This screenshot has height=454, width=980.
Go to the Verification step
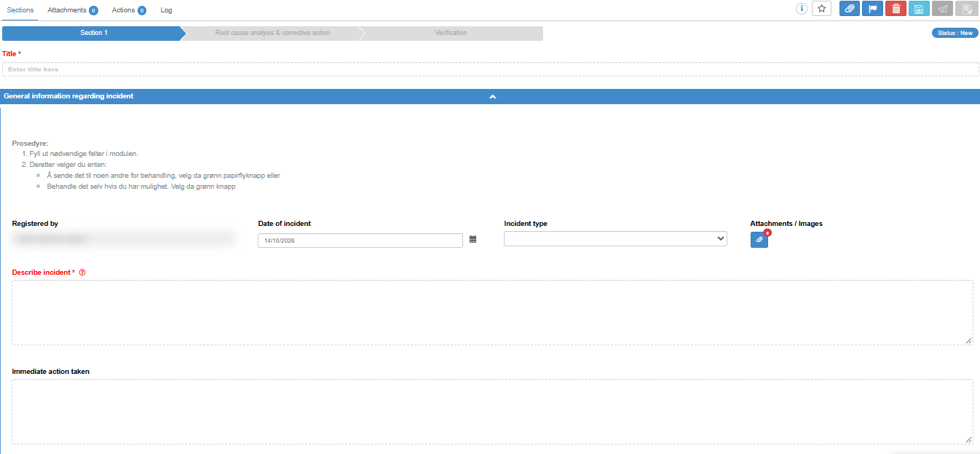(x=451, y=33)
